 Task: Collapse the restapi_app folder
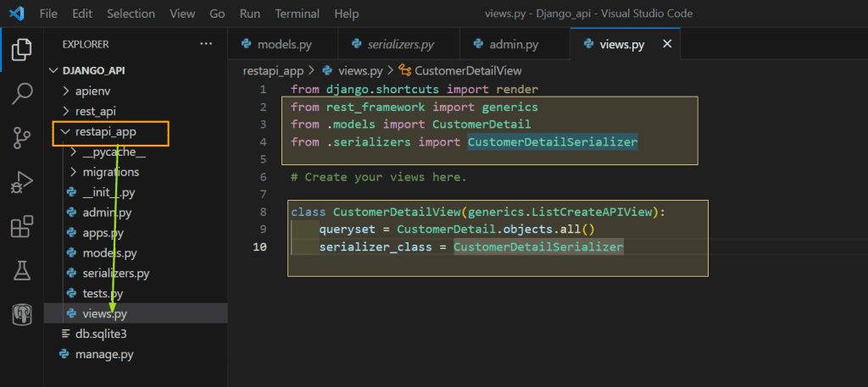point(65,131)
